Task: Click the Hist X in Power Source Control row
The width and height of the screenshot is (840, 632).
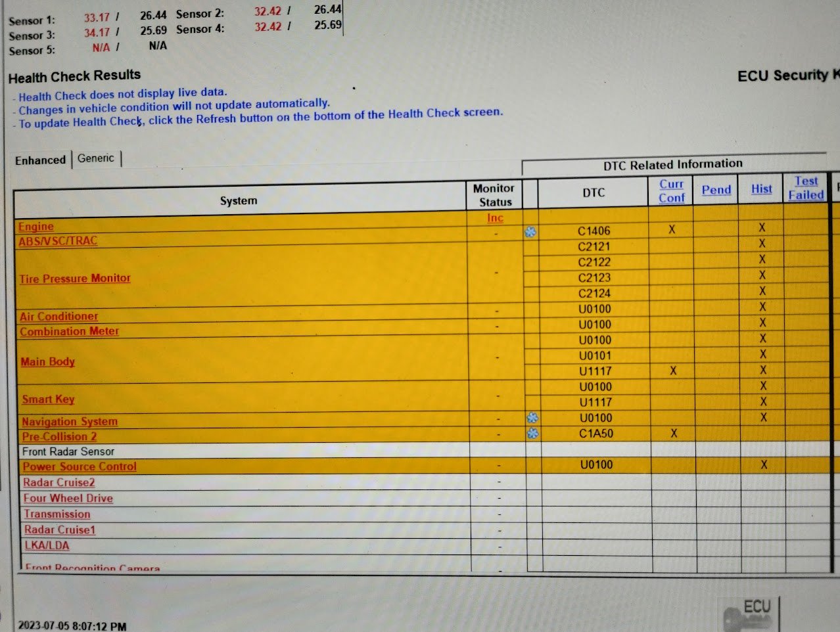Action: 764,464
